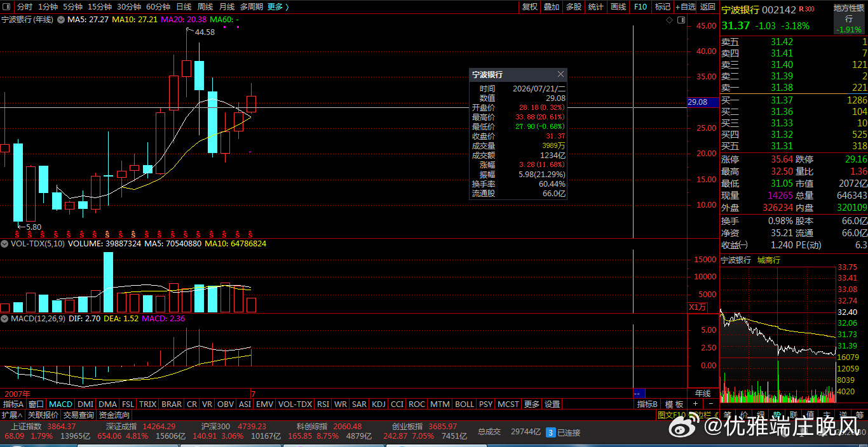Open the 统计 statistics tool
The height and width of the screenshot is (447, 868).
596,7
